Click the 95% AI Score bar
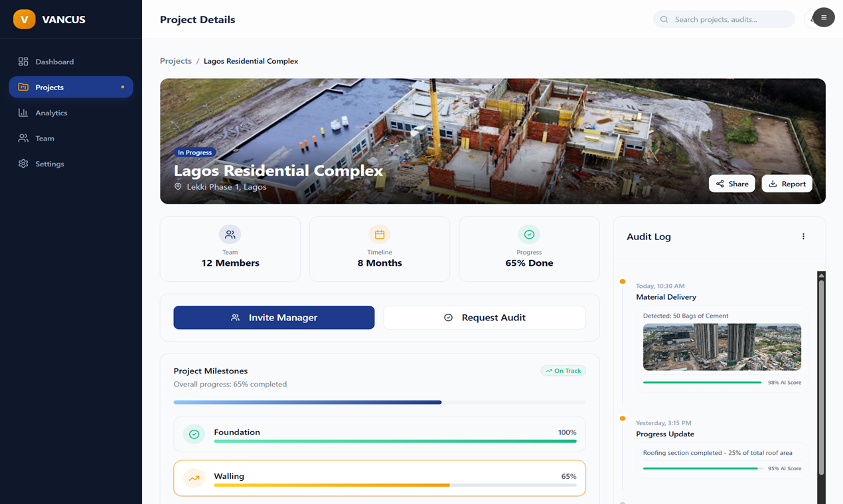Image resolution: width=843 pixels, height=504 pixels. [x=703, y=468]
